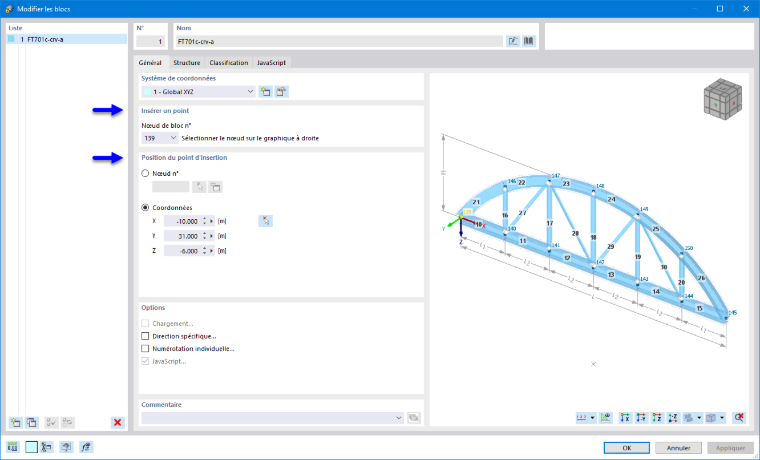The width and height of the screenshot is (760, 460).
Task: Open the name library book icon
Action: pyautogui.click(x=529, y=41)
